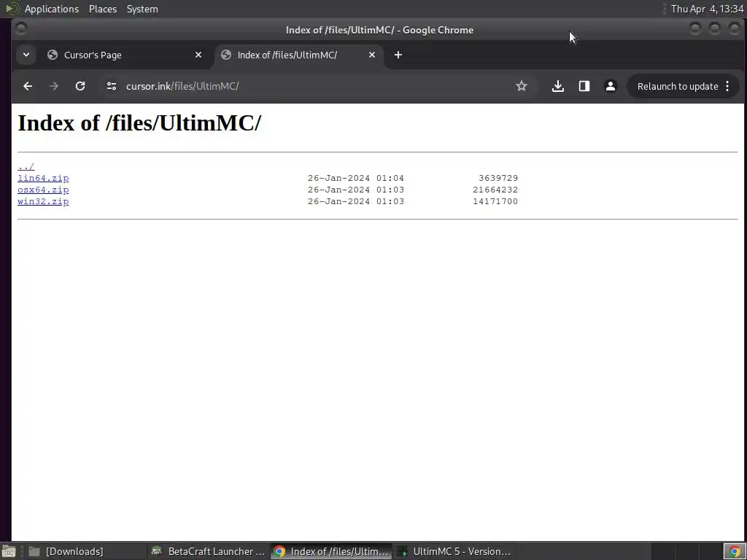Click the greyed-out forward navigation arrow
747x560 pixels.
pyautogui.click(x=54, y=86)
